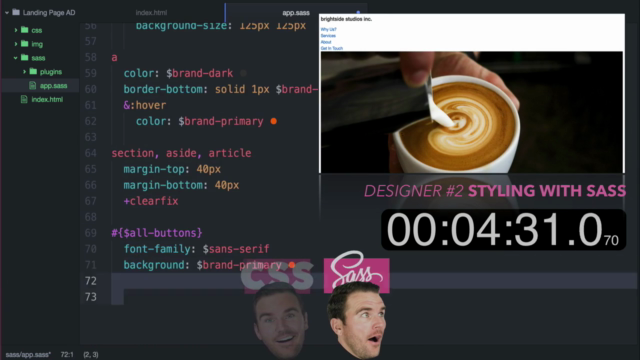Viewport: 640px width, 360px height.
Task: Collapse the sass folder chevron
Action: (x=16, y=58)
